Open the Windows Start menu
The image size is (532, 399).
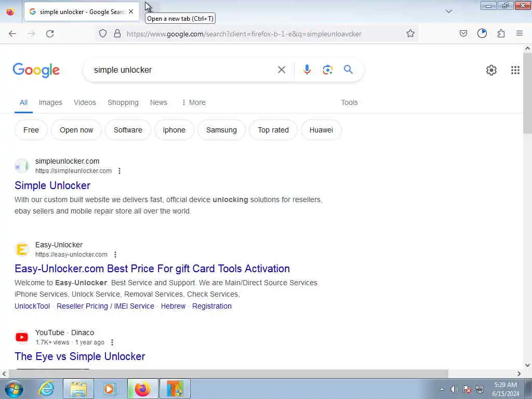pyautogui.click(x=14, y=389)
